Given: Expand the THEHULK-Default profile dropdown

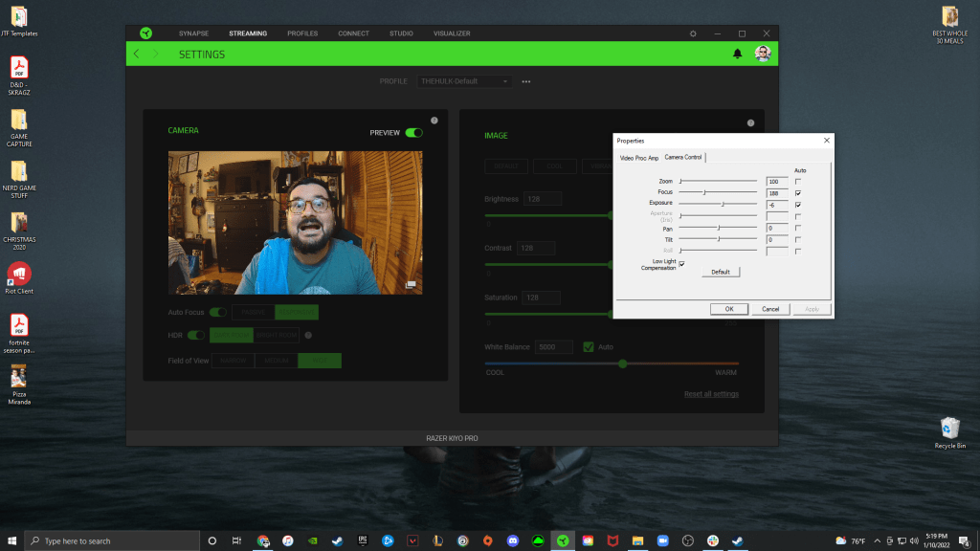Looking at the screenshot, I should 465,82.
